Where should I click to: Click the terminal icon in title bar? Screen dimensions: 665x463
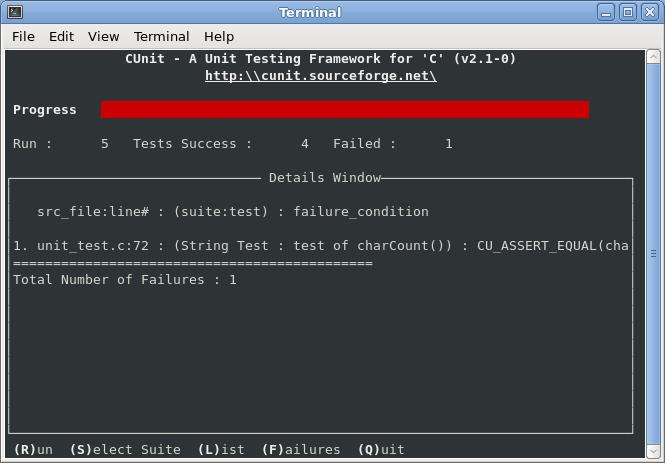coord(15,12)
